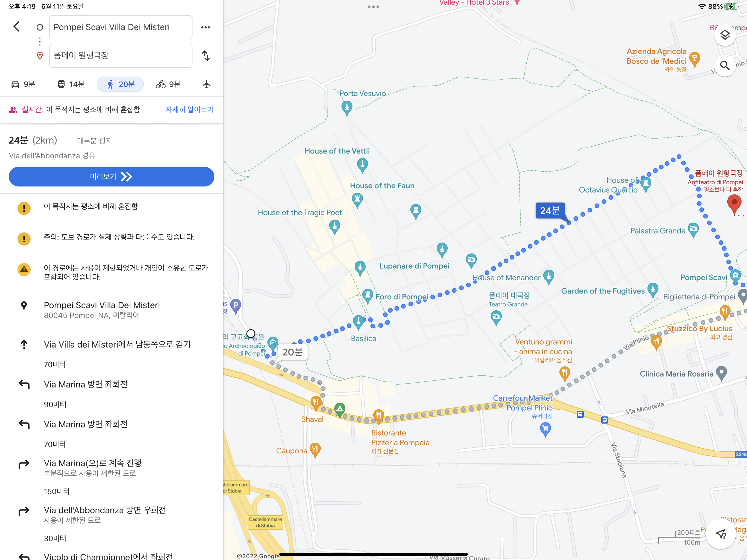Tap the blue 미리보기 button
The image size is (747, 560).
click(x=112, y=177)
